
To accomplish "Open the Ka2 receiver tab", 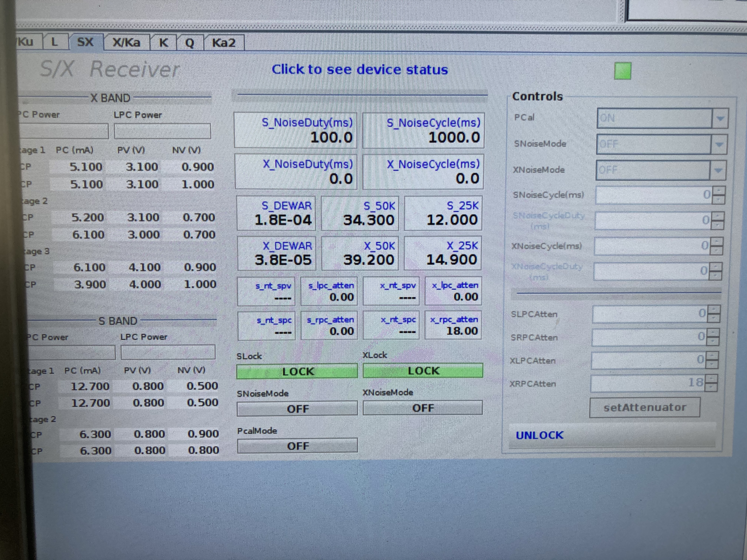I will point(223,43).
